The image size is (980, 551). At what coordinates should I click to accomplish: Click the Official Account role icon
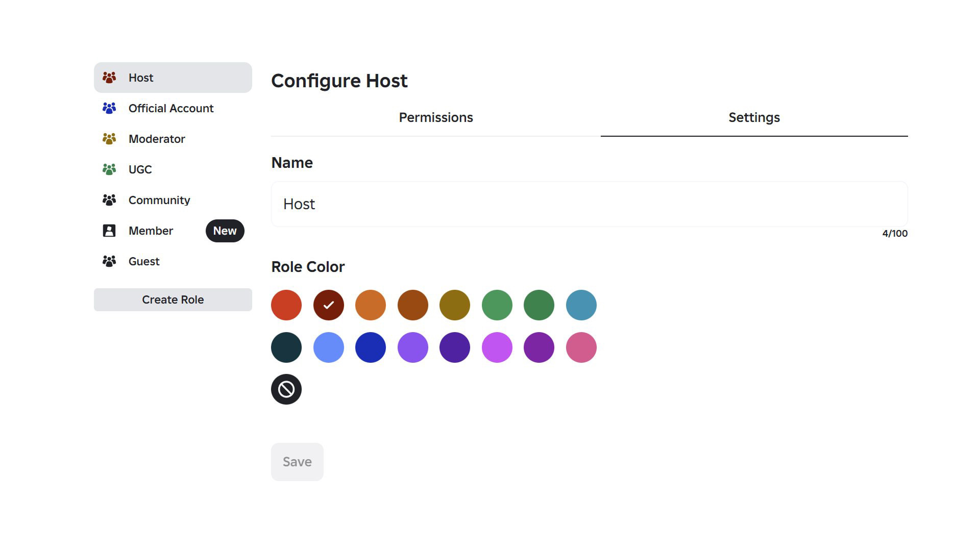pyautogui.click(x=110, y=108)
